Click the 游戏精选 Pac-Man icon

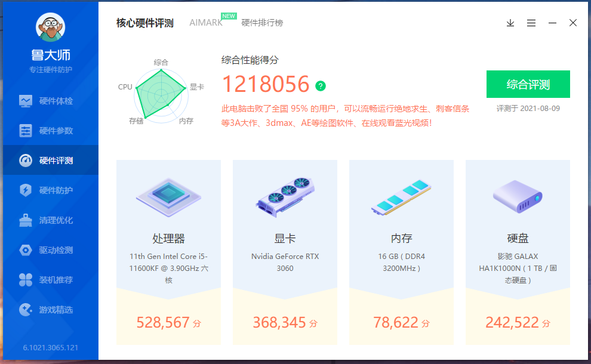click(x=26, y=310)
